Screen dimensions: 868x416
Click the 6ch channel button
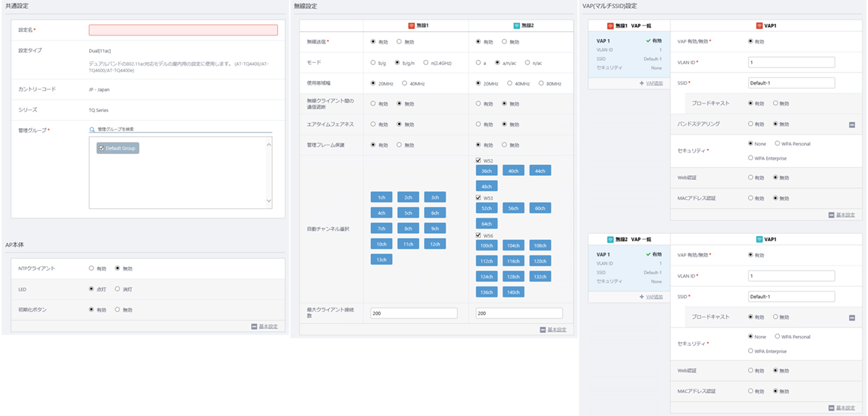tap(435, 213)
